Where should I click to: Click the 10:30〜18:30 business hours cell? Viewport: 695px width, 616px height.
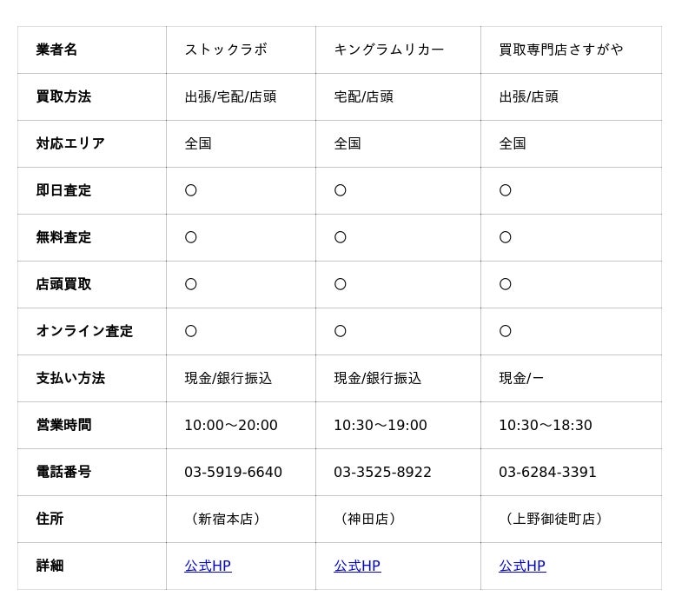coord(545,426)
